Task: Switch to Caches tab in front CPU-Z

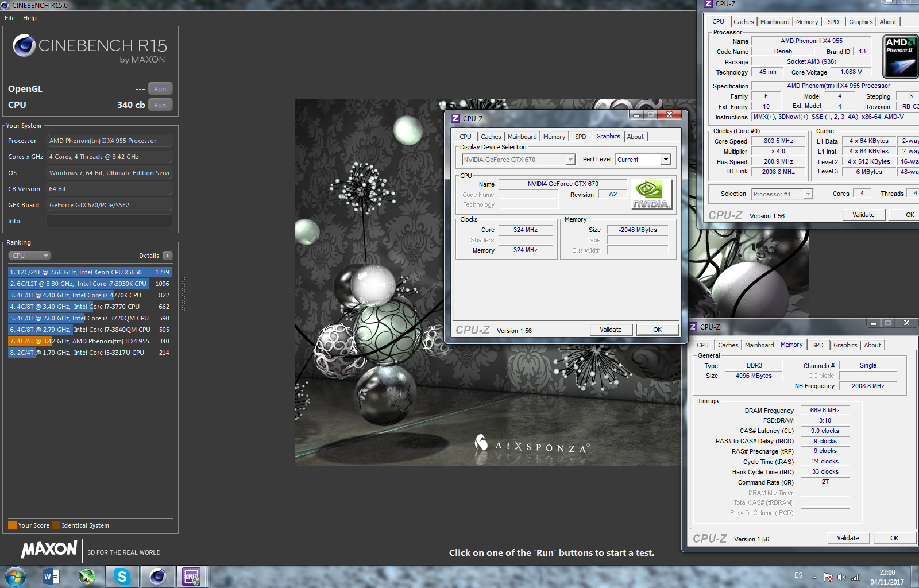Action: point(491,137)
